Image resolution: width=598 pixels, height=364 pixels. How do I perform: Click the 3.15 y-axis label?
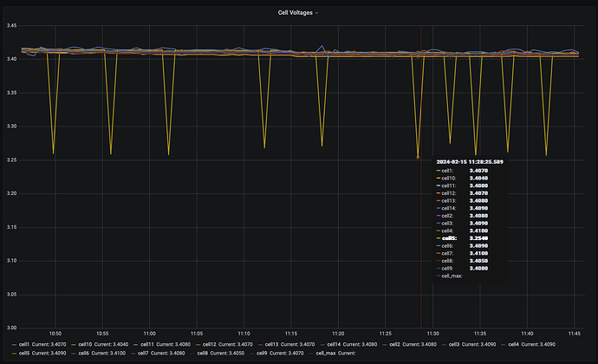pyautogui.click(x=11, y=227)
